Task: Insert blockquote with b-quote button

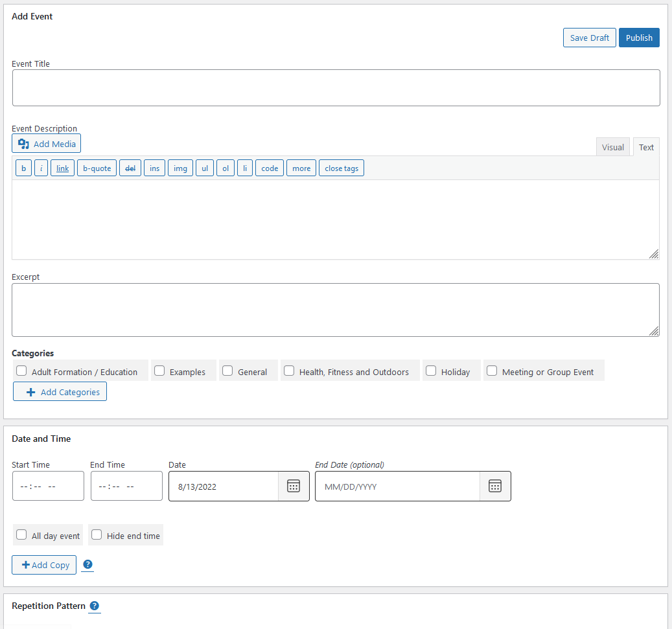Action: tap(97, 168)
